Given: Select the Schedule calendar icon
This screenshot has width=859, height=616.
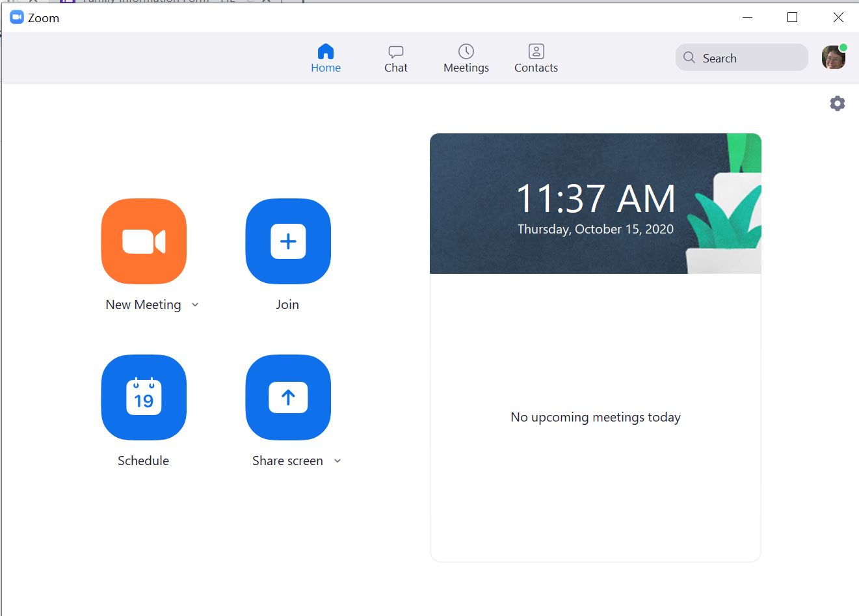Looking at the screenshot, I should [143, 397].
